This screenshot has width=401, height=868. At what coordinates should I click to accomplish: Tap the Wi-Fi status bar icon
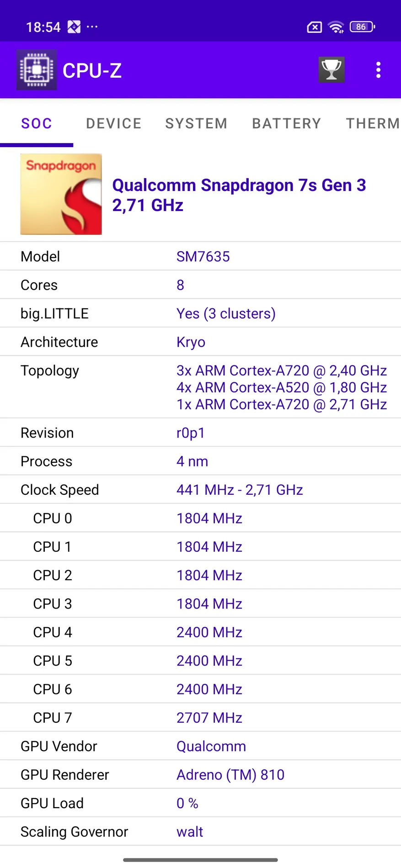pyautogui.click(x=336, y=27)
